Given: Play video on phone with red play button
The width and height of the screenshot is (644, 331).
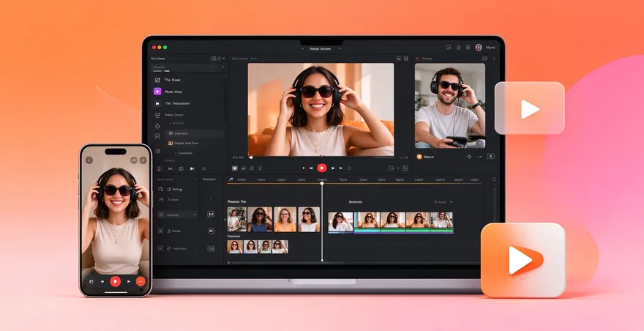Looking at the screenshot, I should (116, 281).
